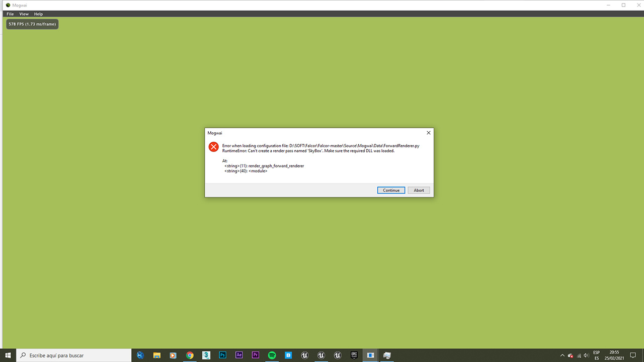The height and width of the screenshot is (362, 644).
Task: Open Google Chrome from the taskbar
Action: pyautogui.click(x=190, y=355)
